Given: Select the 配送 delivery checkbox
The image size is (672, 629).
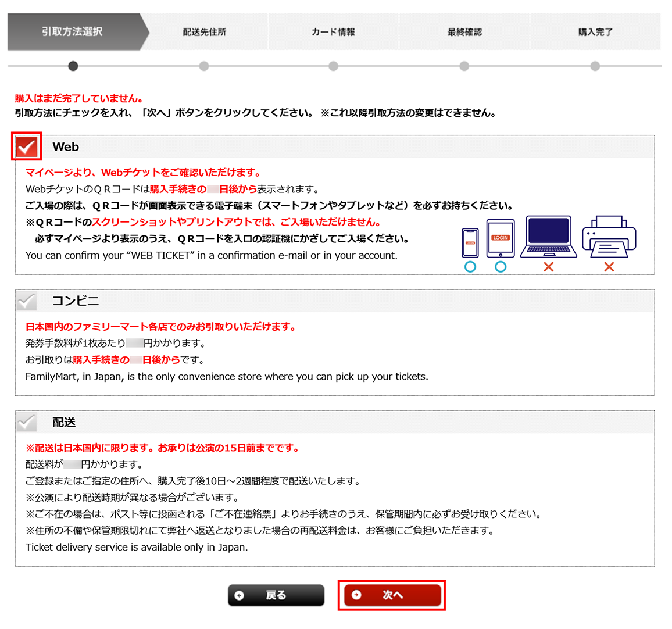Looking at the screenshot, I should click(27, 423).
